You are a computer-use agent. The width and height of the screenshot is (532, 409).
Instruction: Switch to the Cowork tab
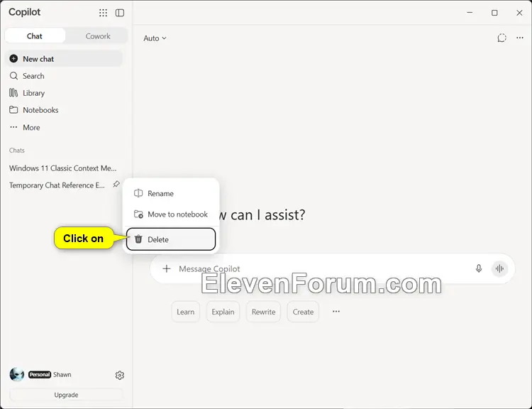[x=98, y=36]
